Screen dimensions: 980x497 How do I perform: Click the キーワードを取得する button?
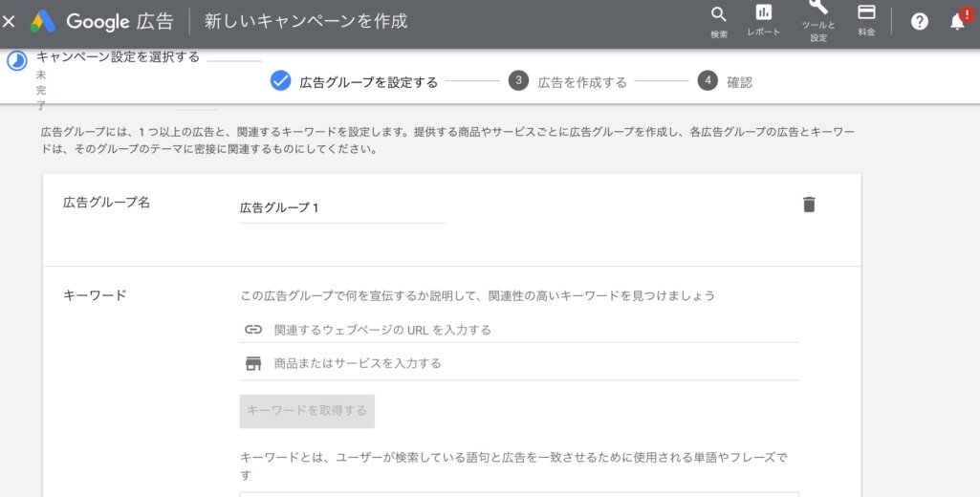click(307, 411)
